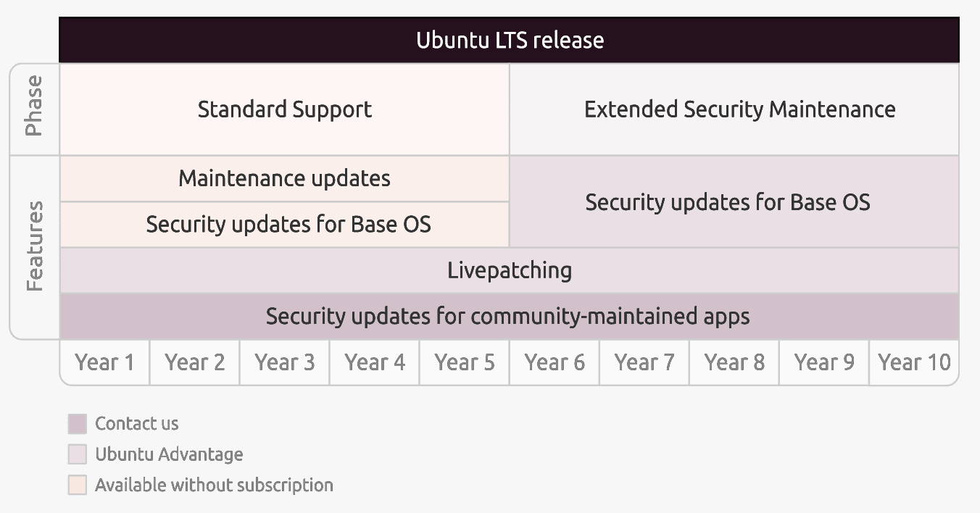The width and height of the screenshot is (980, 513).
Task: Open the Ubuntu Advantage legend label
Action: [169, 454]
